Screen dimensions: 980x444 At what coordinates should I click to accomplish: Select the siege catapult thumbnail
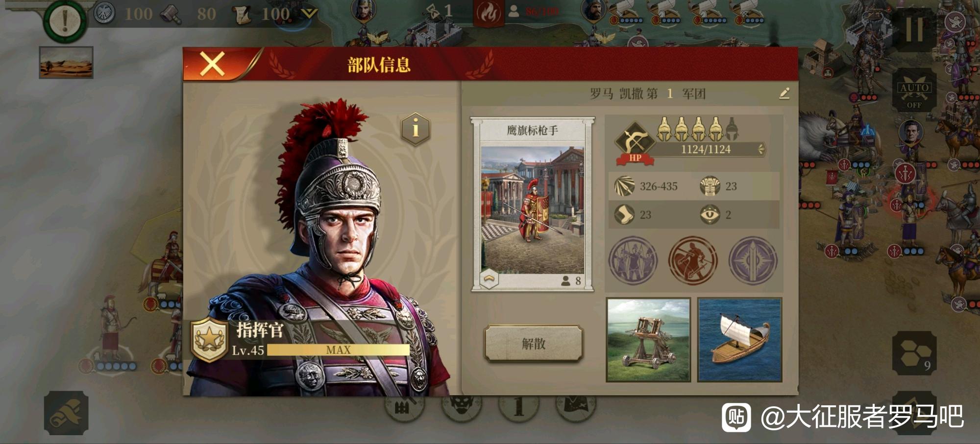coord(648,339)
